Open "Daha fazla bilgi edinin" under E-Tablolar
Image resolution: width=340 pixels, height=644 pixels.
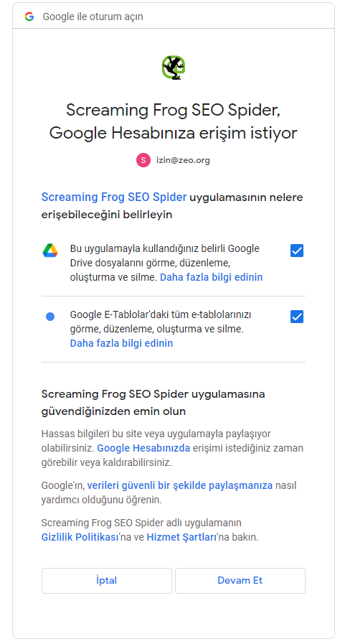click(x=121, y=343)
